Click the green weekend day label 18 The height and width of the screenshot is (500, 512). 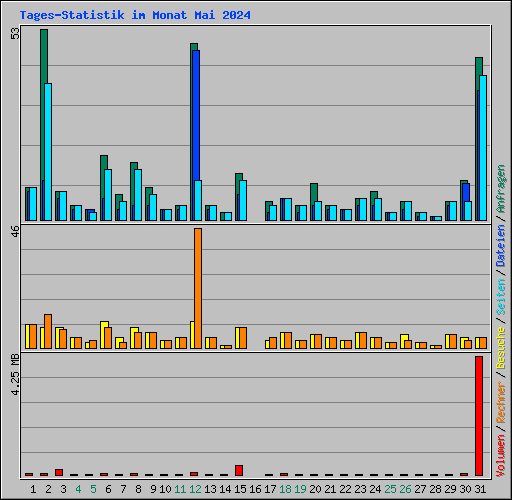tap(285, 489)
